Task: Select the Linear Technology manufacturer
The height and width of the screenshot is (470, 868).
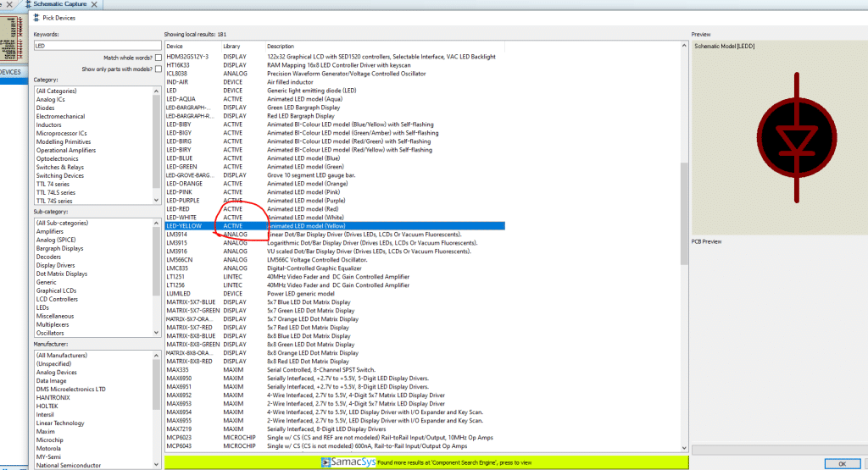Action: click(x=60, y=423)
